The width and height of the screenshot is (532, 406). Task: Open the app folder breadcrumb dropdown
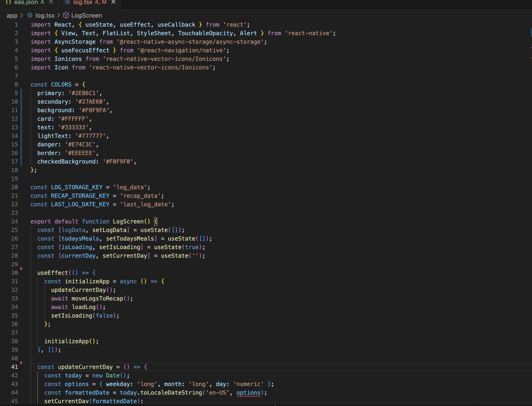12,15
